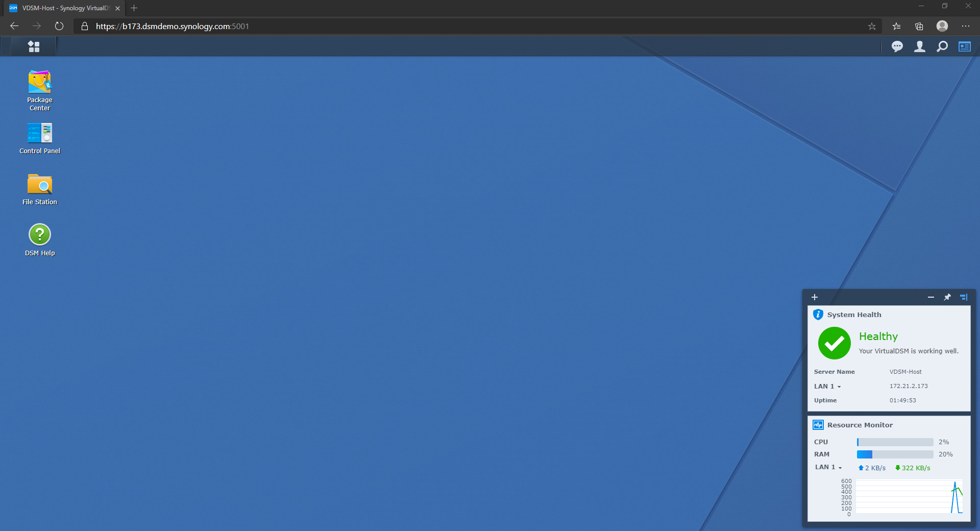Click server name value VDSM-Host
Screen dimensions: 980x531
click(905, 372)
